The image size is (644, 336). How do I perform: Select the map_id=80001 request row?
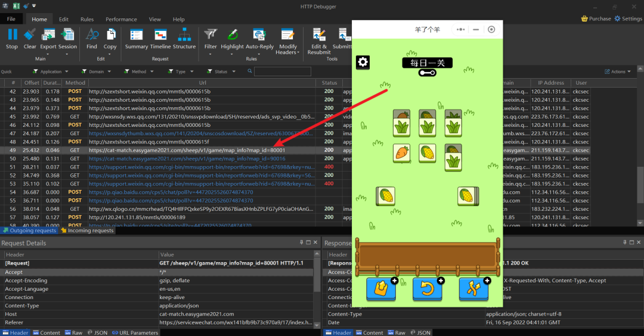187,151
